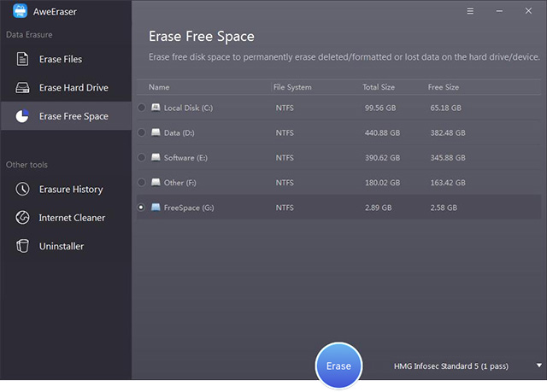Open Internet Cleaner tool
Image resolution: width=547 pixels, height=392 pixels.
pos(66,218)
